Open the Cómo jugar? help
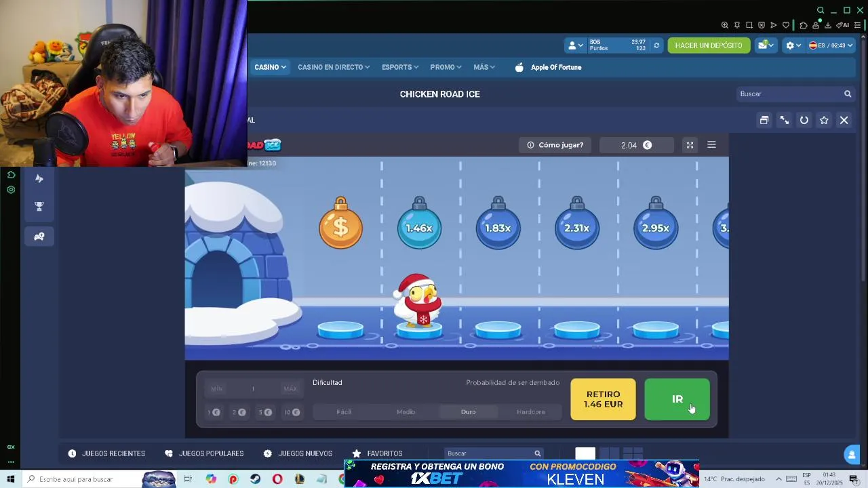 (555, 145)
